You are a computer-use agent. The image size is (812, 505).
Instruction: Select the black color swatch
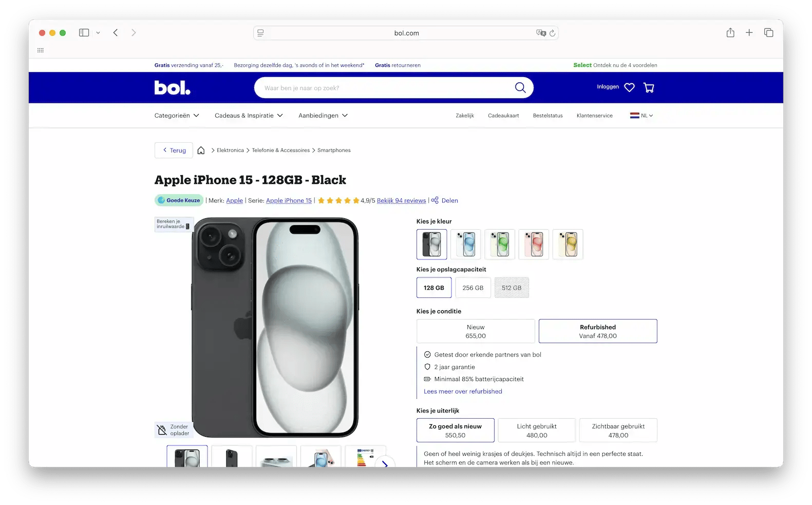pos(431,244)
